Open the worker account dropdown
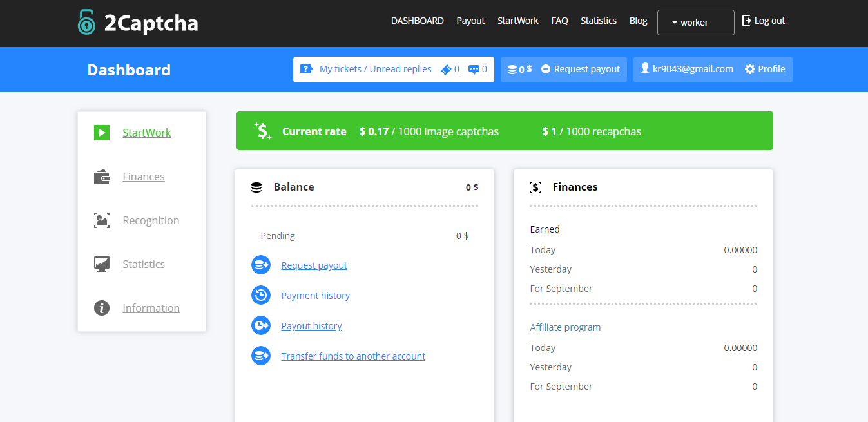Image resolution: width=868 pixels, height=422 pixels. click(696, 23)
